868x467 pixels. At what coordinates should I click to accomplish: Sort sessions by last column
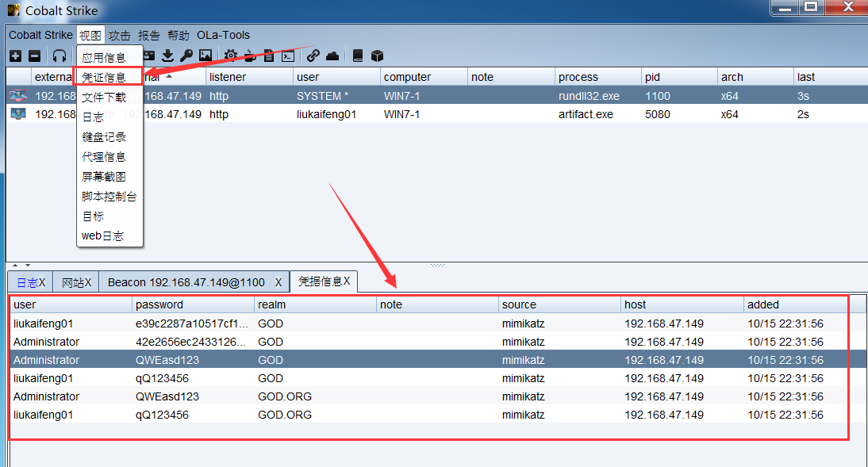(x=831, y=77)
